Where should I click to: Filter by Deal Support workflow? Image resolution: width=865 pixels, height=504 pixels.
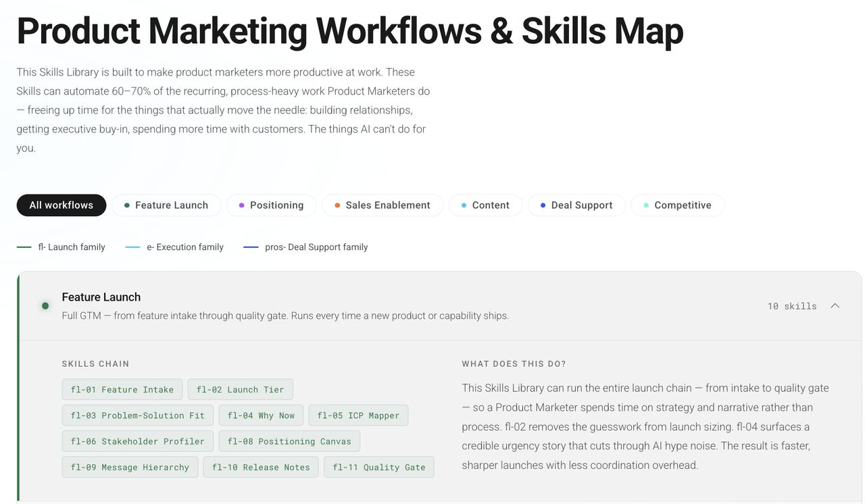(576, 205)
